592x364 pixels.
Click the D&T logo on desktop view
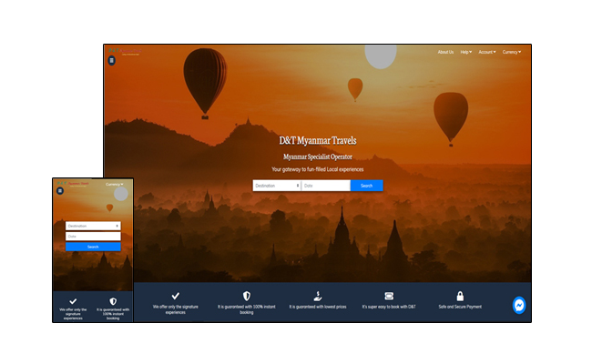[x=125, y=51]
